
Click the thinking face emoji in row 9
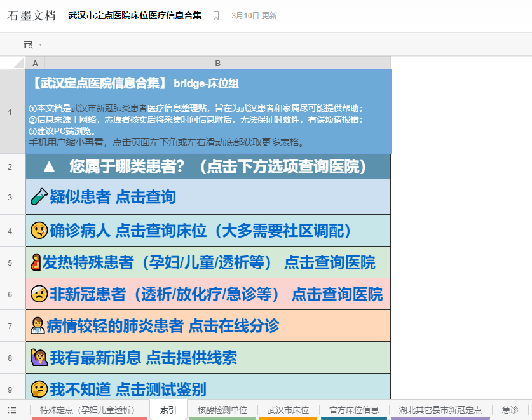click(38, 390)
